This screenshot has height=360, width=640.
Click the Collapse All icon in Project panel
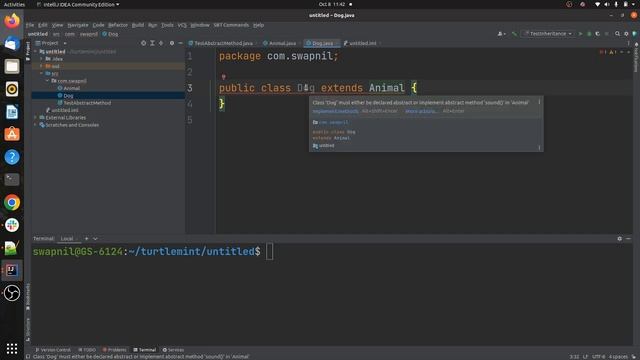[x=161, y=43]
